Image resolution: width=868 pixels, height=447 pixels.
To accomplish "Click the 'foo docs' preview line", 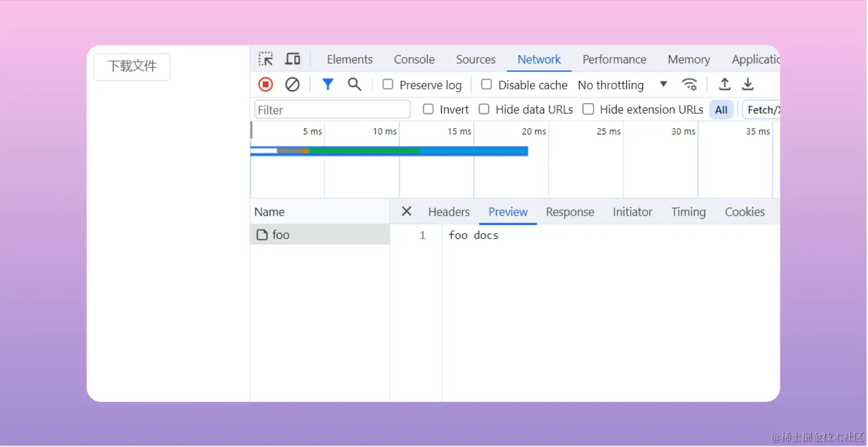I will coord(474,235).
